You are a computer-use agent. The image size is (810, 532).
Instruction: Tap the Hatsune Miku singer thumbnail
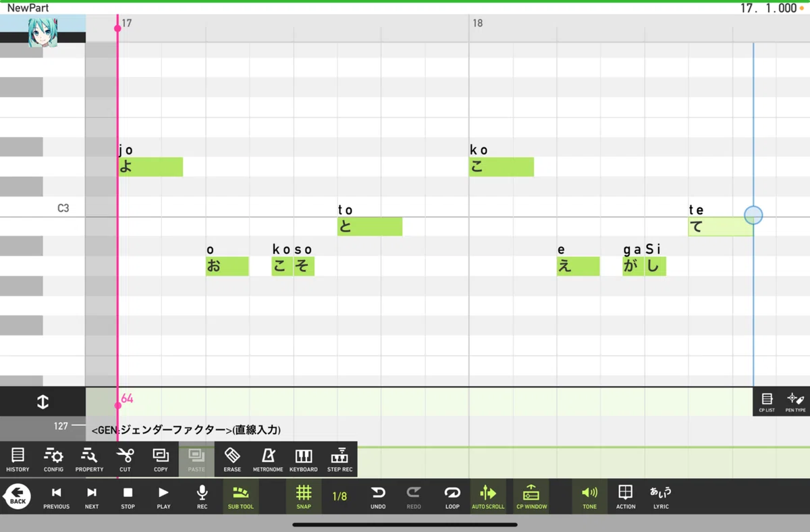coord(43,32)
